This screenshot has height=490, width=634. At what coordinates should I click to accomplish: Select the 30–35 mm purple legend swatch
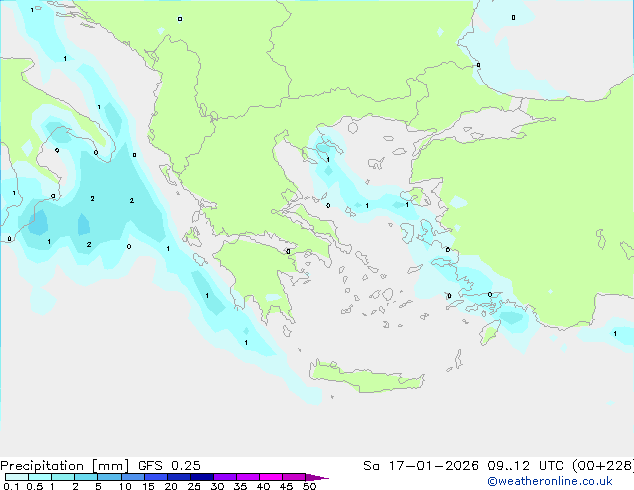coord(225,477)
